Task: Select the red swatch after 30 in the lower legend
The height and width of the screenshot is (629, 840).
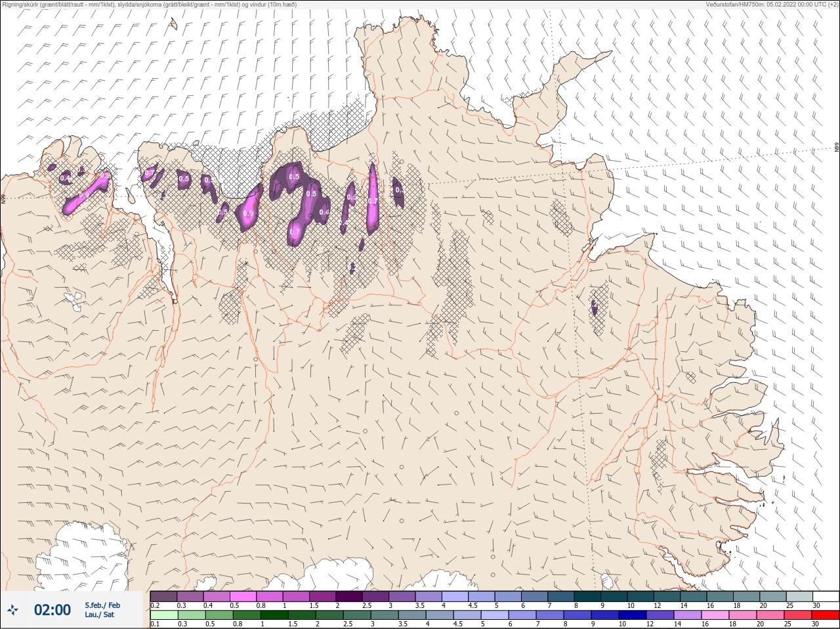Action: tap(826, 615)
